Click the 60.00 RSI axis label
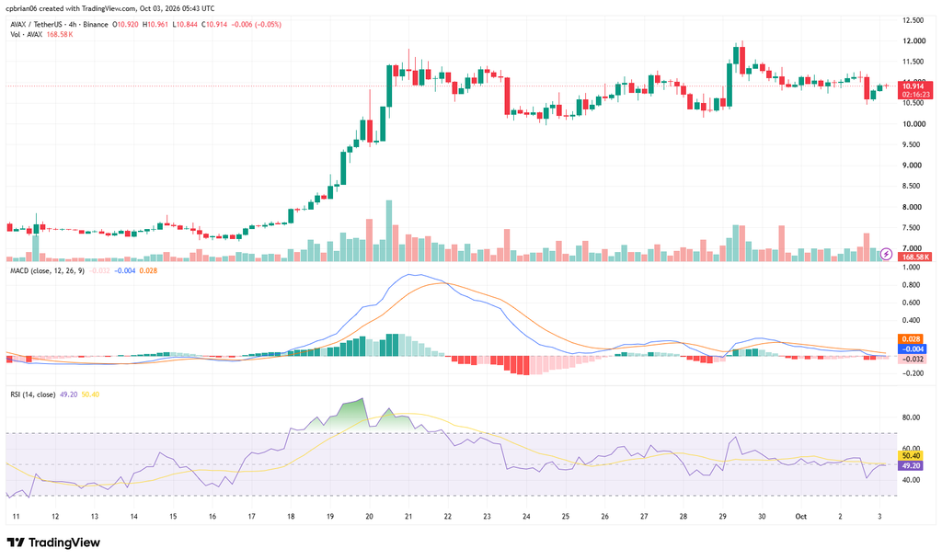This screenshot has height=560, width=942. click(912, 449)
